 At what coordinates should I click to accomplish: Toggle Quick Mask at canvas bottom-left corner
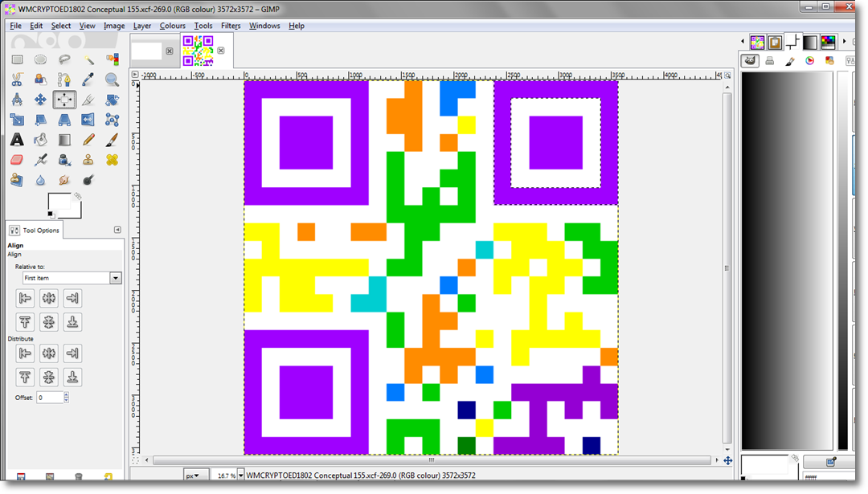pos(135,460)
